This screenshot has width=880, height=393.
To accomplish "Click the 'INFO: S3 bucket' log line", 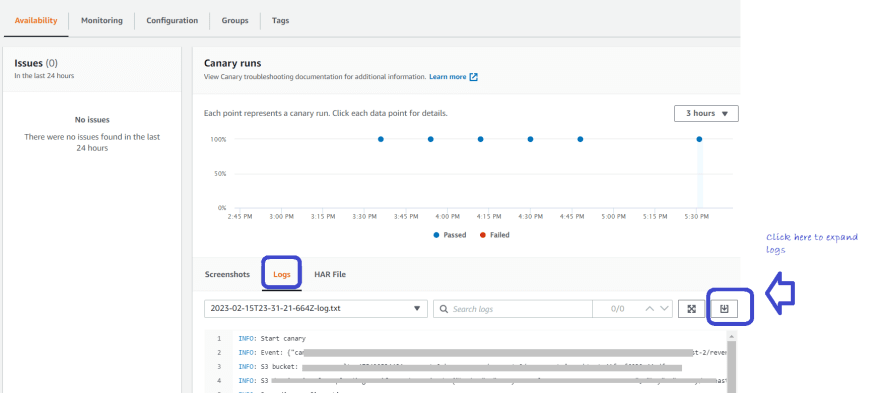I will pos(460,367).
